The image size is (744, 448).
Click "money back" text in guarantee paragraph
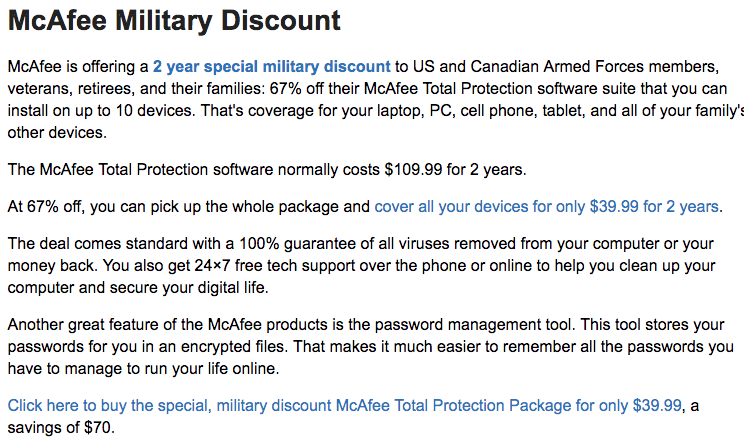pyautogui.click(x=52, y=266)
